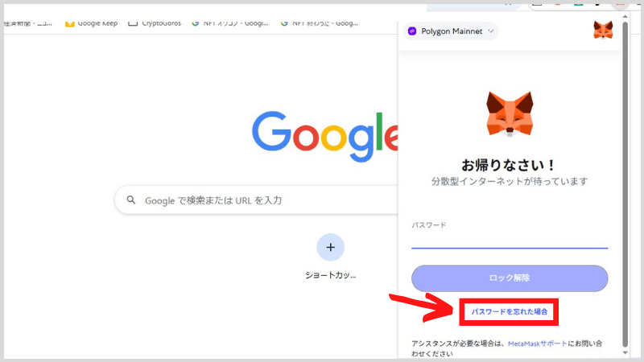The height and width of the screenshot is (362, 644).
Task: Click the ショートカッ... shortcut label
Action: pos(330,275)
